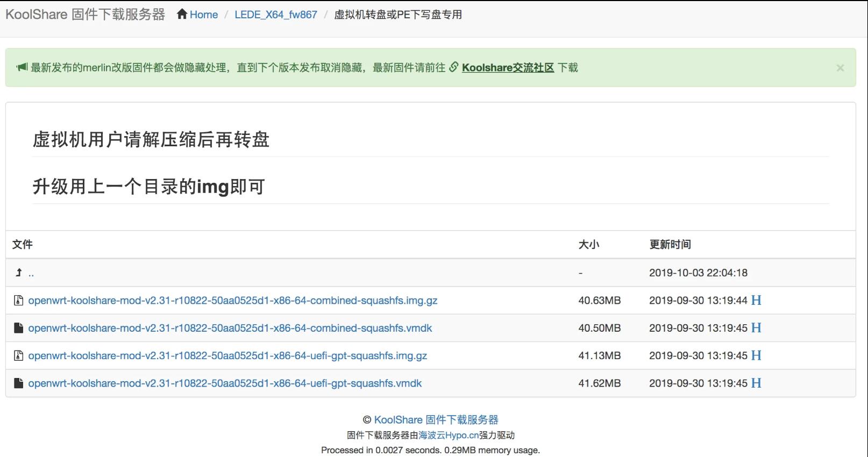Open the 海波云Hypo.cn footer link
This screenshot has height=457, width=868.
point(449,435)
